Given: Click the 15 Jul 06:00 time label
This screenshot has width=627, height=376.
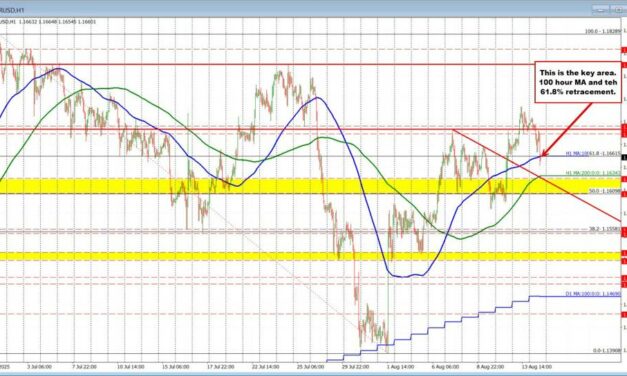Looking at the screenshot, I should click(x=175, y=366).
